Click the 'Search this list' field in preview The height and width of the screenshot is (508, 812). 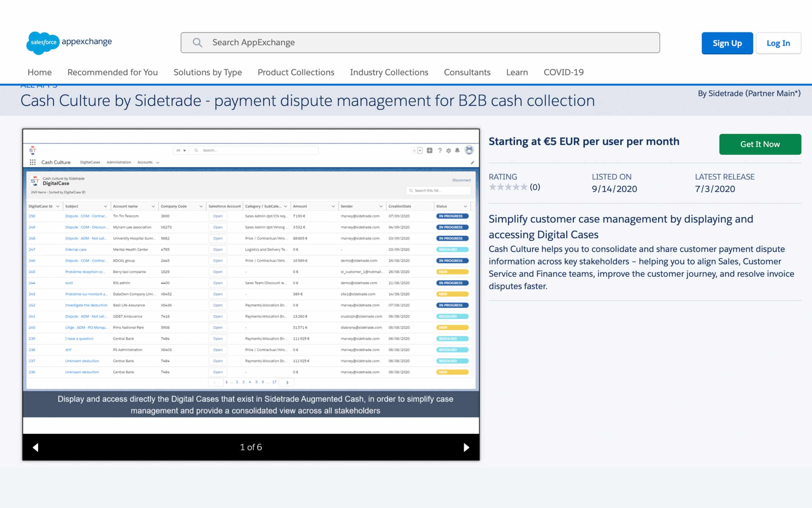(x=439, y=190)
